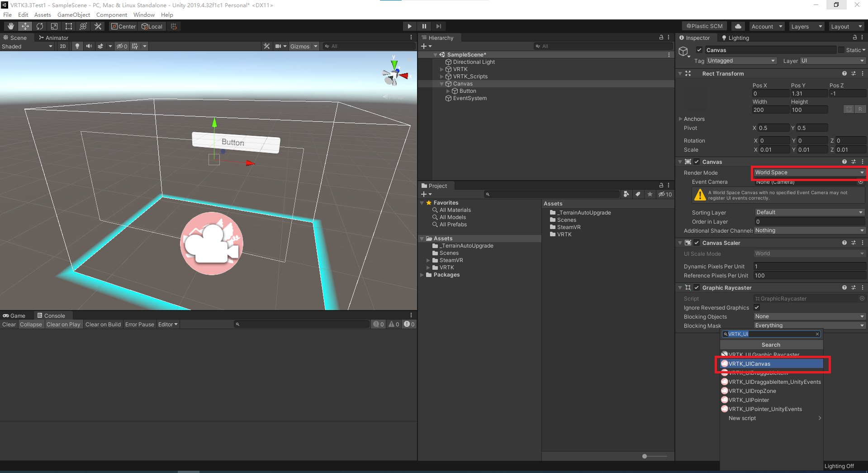Viewport: 868px width, 473px height.
Task: Expand VRTK_Scripts in Hierarchy
Action: coord(442,76)
